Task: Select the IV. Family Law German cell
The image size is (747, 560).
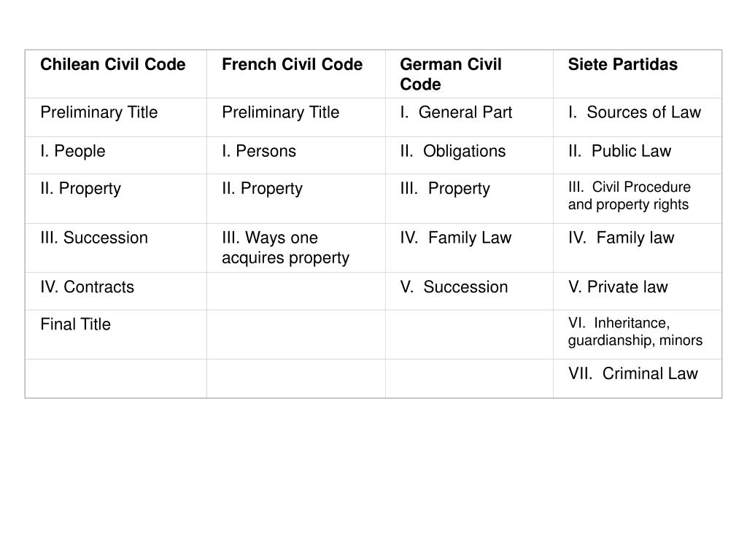Action: tap(469, 248)
